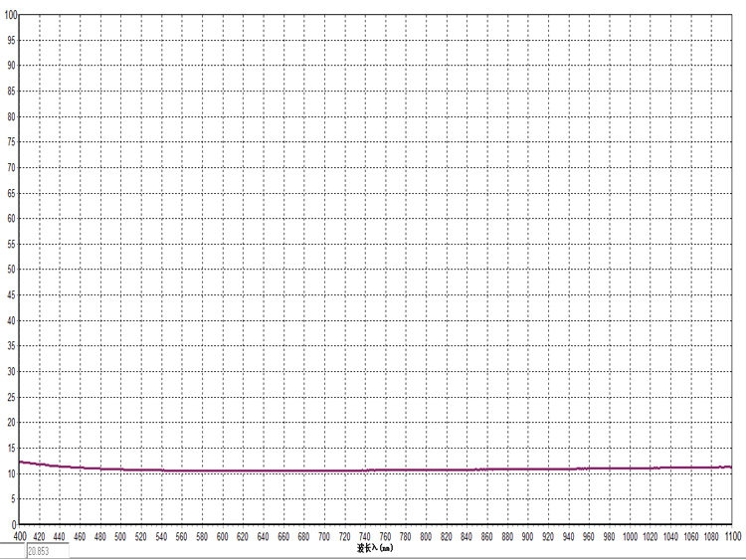
Task: Click the 25 label on the y-axis
Action: click(x=11, y=397)
